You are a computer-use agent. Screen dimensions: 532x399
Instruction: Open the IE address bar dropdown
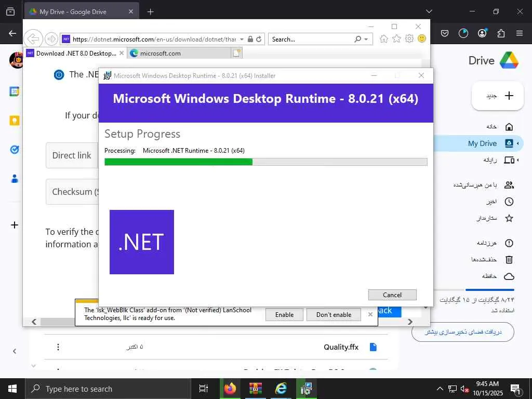tap(242, 39)
